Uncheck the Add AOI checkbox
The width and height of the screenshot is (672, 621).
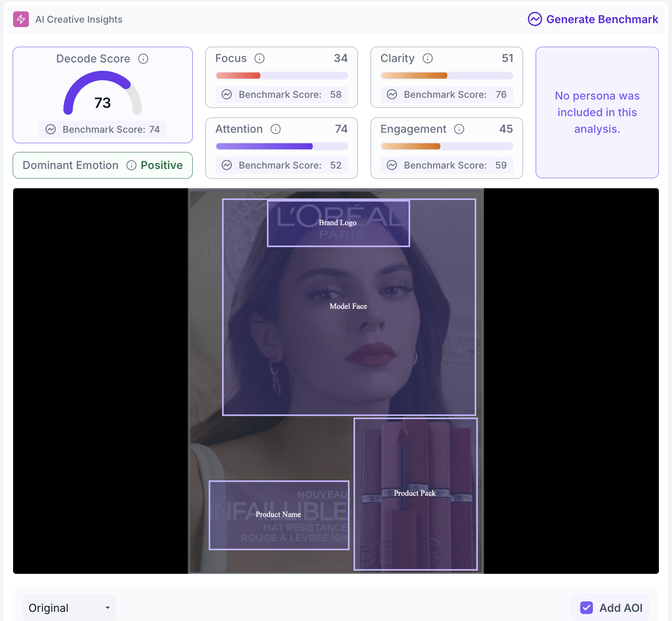point(586,607)
